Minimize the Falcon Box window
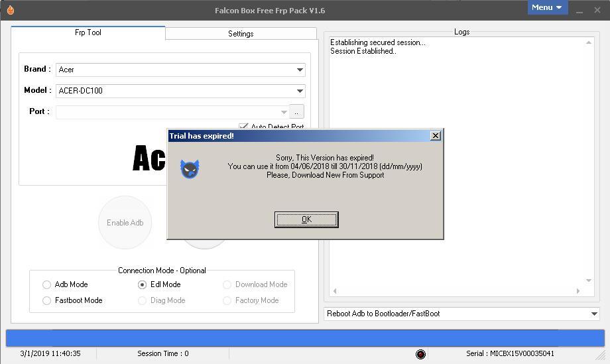610x364 pixels. click(579, 11)
